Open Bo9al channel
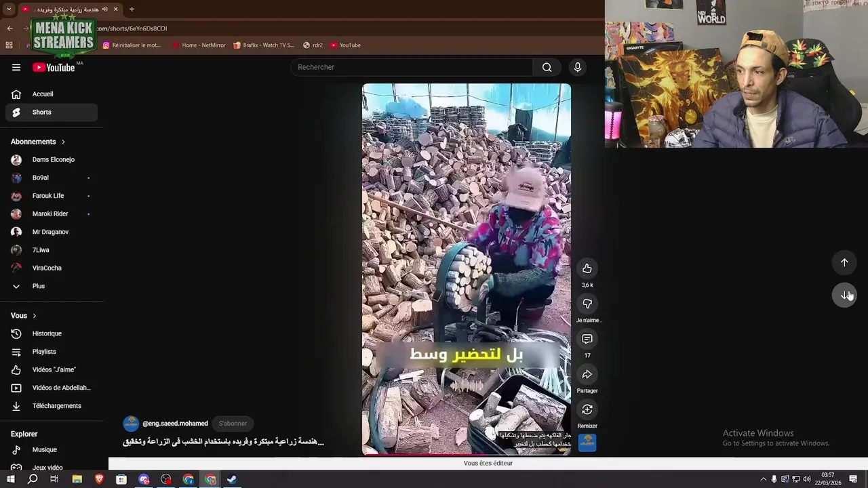 52,178
